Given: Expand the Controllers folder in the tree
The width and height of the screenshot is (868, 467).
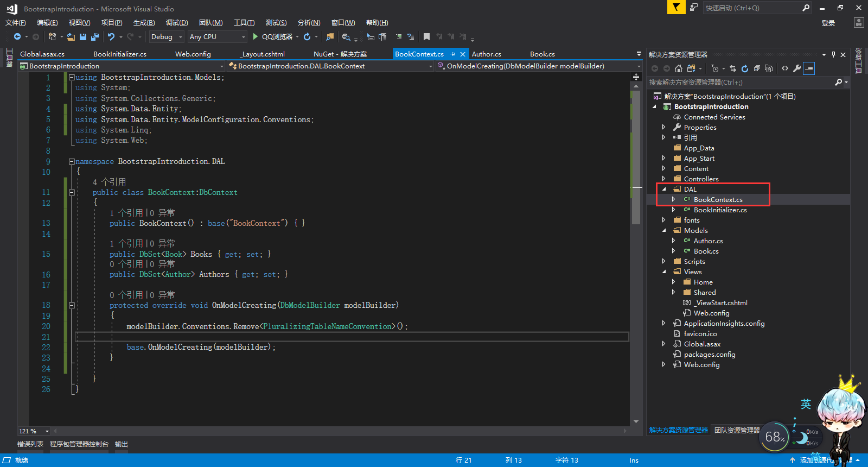Looking at the screenshot, I should tap(663, 179).
